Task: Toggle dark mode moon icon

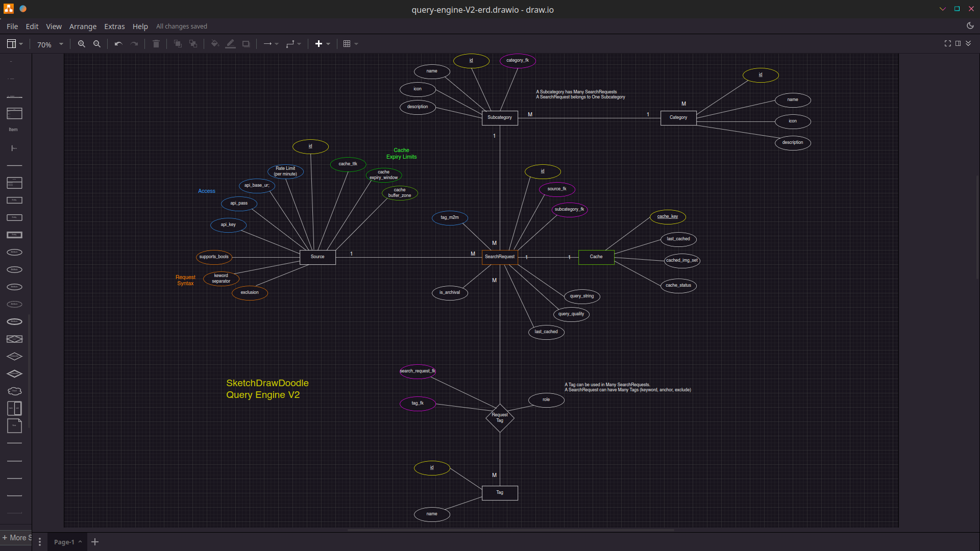Action: 970,26
